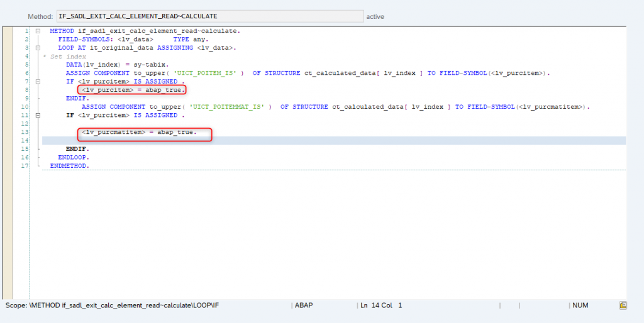Click the 'LOOP AT it_original_data' line
Screen dimensions: 644x323
pos(147,48)
